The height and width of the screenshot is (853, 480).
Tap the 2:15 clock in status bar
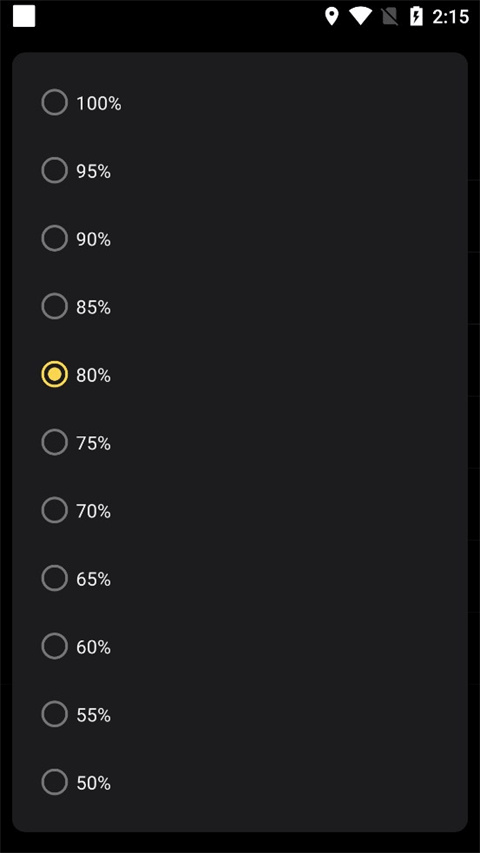coord(451,17)
